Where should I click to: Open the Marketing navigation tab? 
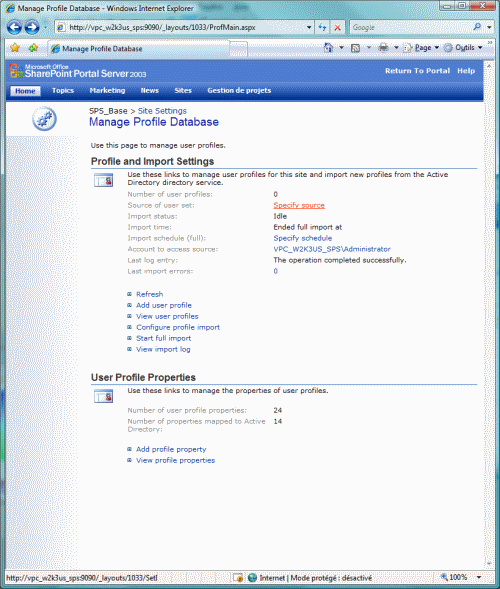[x=107, y=91]
